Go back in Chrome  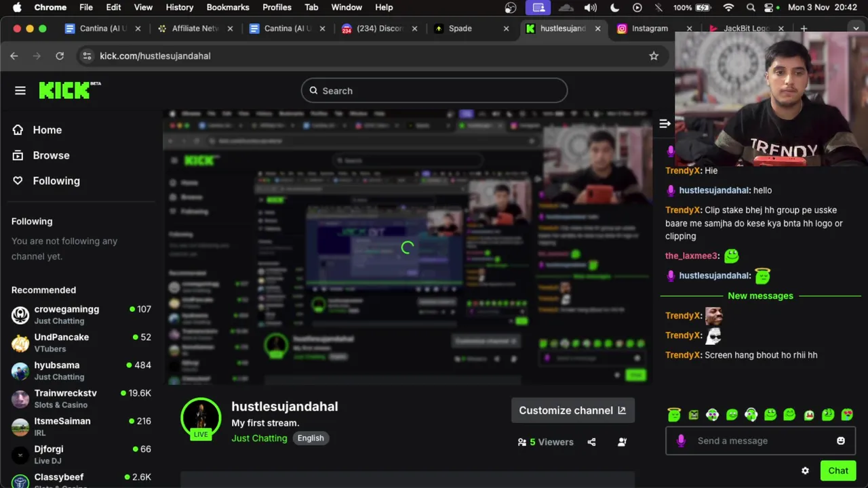[14, 56]
